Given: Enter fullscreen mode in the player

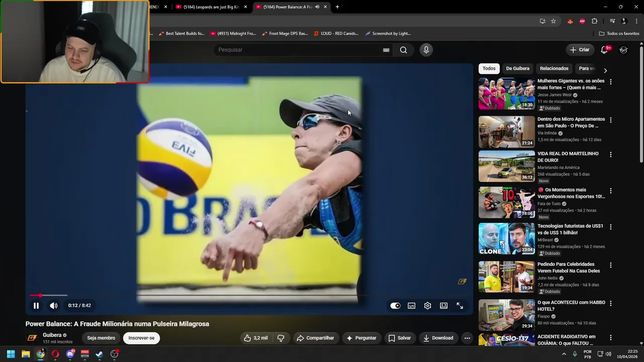Looking at the screenshot, I should 460,306.
